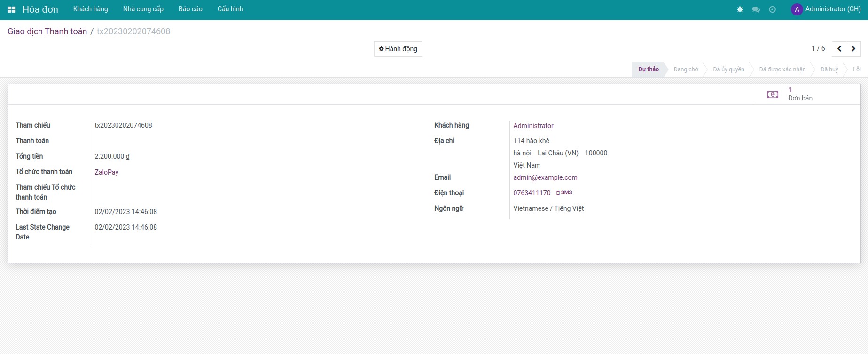The width and height of the screenshot is (868, 354).
Task: Open the activities clock icon
Action: click(x=772, y=9)
